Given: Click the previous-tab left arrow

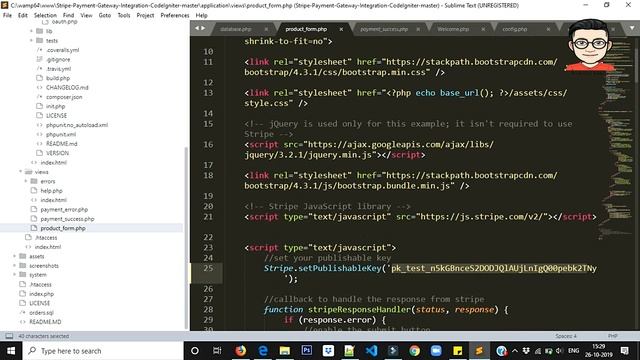Looking at the screenshot, I should tap(197, 28).
